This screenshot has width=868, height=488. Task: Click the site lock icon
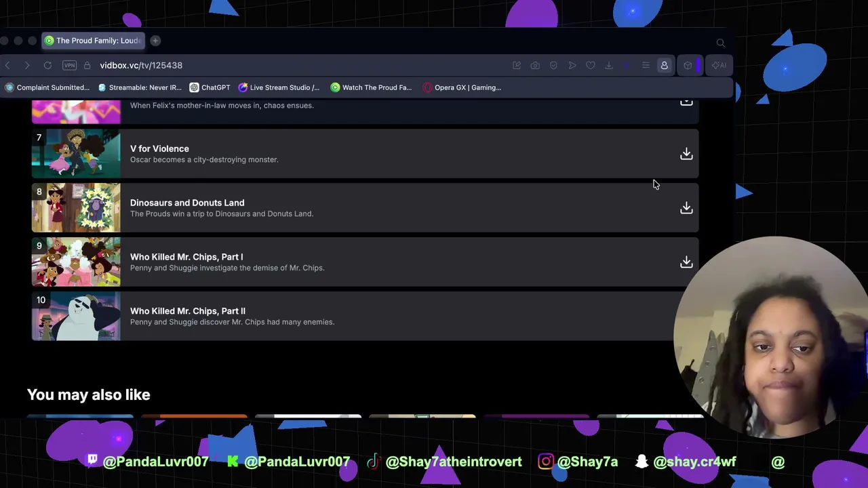click(87, 65)
